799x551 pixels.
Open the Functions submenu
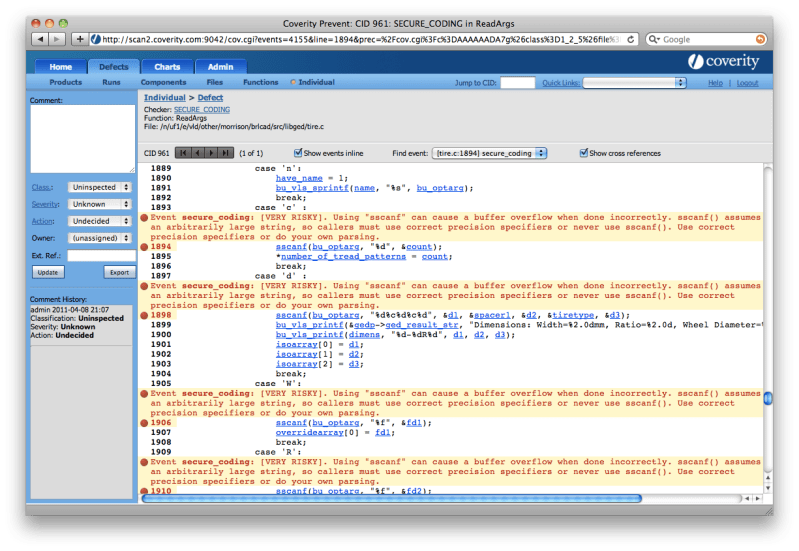tap(261, 82)
